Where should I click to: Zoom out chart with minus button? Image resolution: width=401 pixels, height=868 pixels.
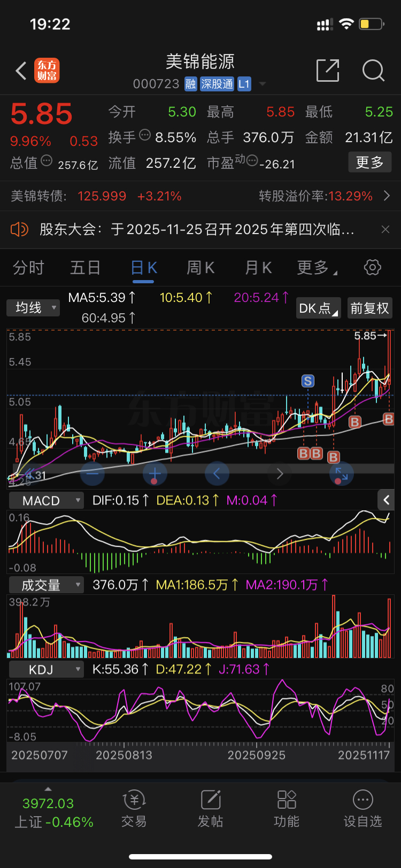tap(92, 473)
